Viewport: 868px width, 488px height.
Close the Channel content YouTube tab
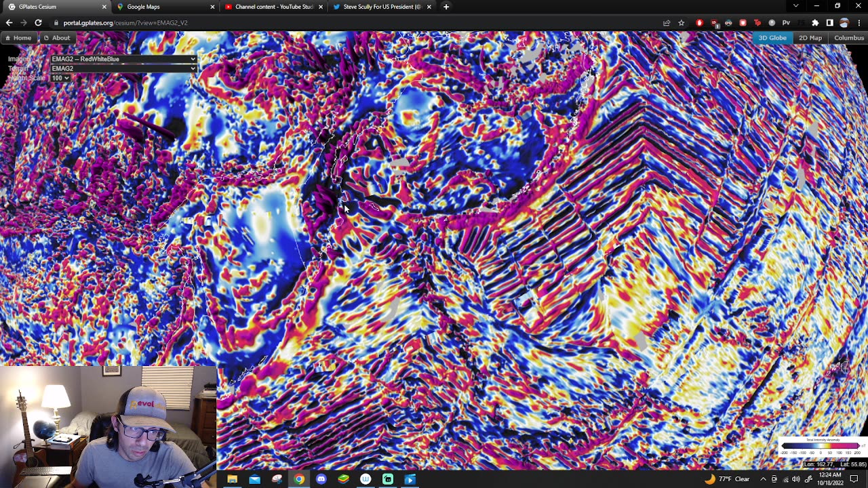click(321, 7)
